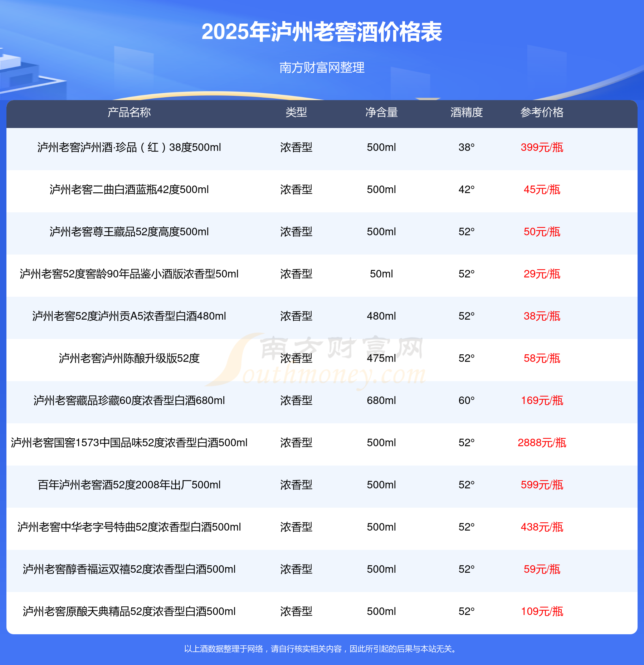Viewport: 644px width, 665px height.
Task: Select the "参考价格" column header
Action: tap(542, 112)
